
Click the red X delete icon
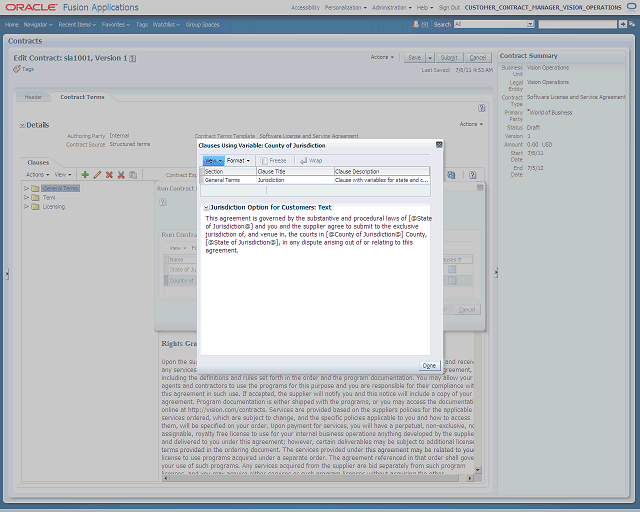[x=109, y=175]
